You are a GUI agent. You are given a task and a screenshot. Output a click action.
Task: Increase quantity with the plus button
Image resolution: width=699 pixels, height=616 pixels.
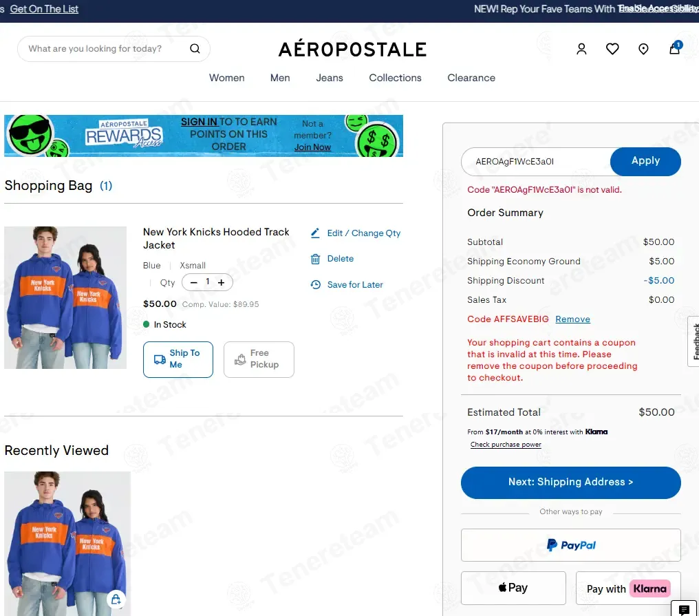point(221,282)
